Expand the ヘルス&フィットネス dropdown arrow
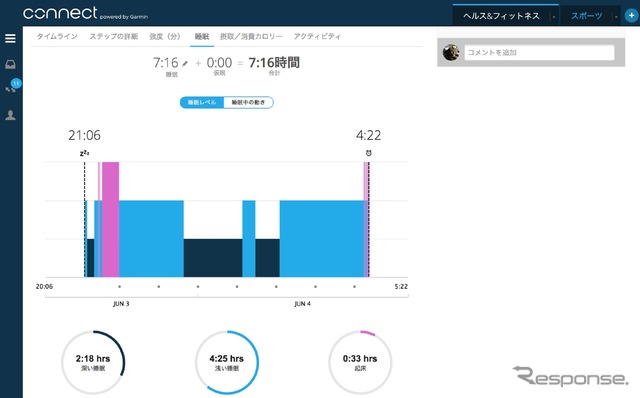The width and height of the screenshot is (640, 398). (x=554, y=17)
